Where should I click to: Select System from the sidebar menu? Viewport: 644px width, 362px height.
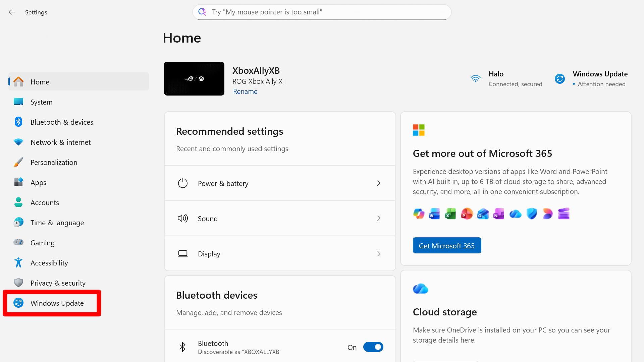click(41, 102)
